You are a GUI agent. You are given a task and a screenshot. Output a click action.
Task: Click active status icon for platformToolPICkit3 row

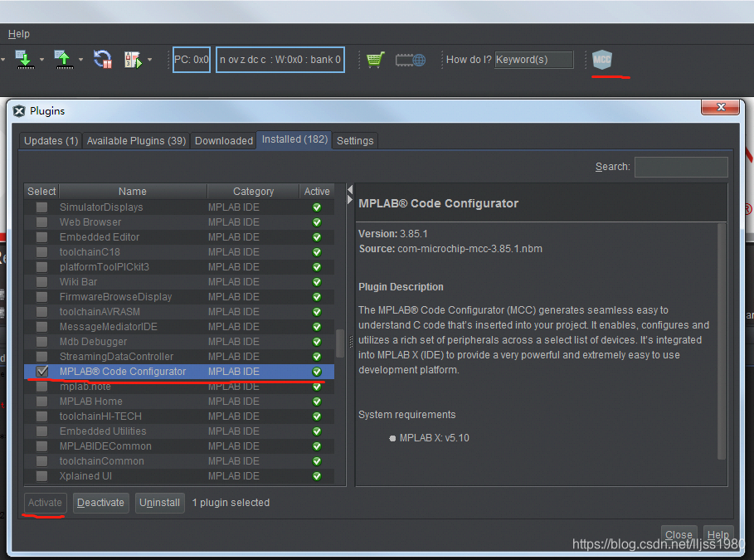click(317, 267)
